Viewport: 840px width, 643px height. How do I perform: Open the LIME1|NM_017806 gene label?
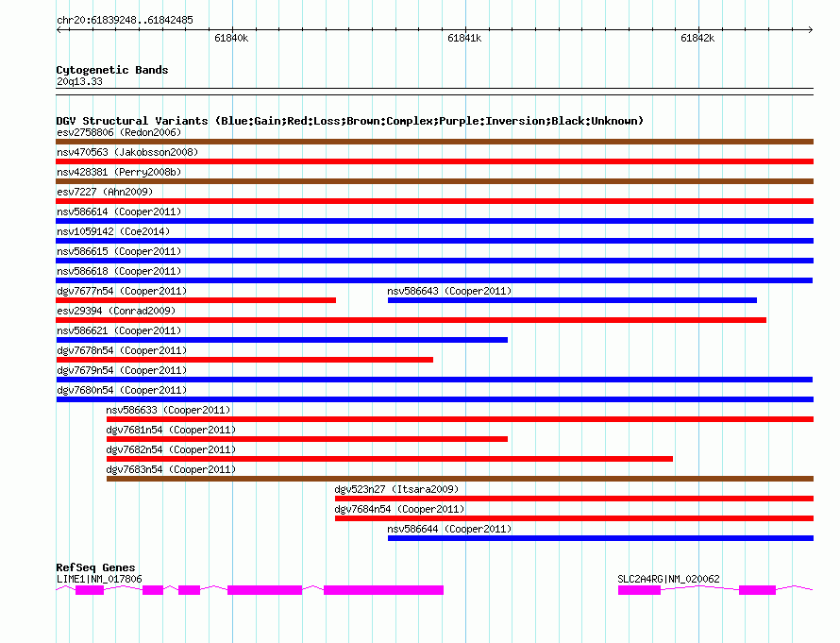click(99, 579)
